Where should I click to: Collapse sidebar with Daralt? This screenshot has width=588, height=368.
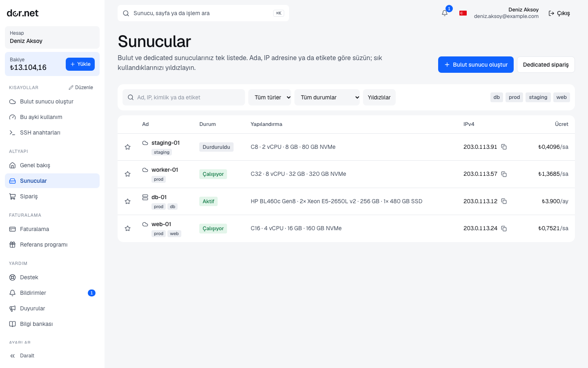(52, 356)
